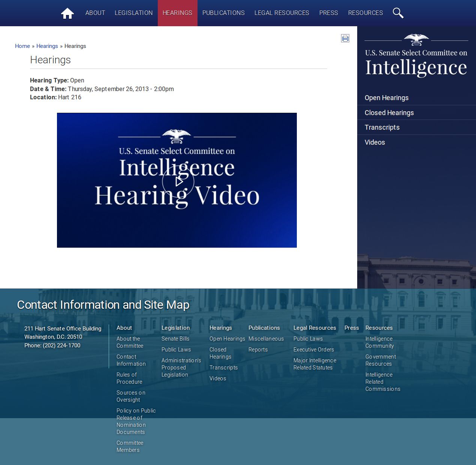Play the Intelligence Hearing Video
The image size is (476, 465).
[x=178, y=181]
